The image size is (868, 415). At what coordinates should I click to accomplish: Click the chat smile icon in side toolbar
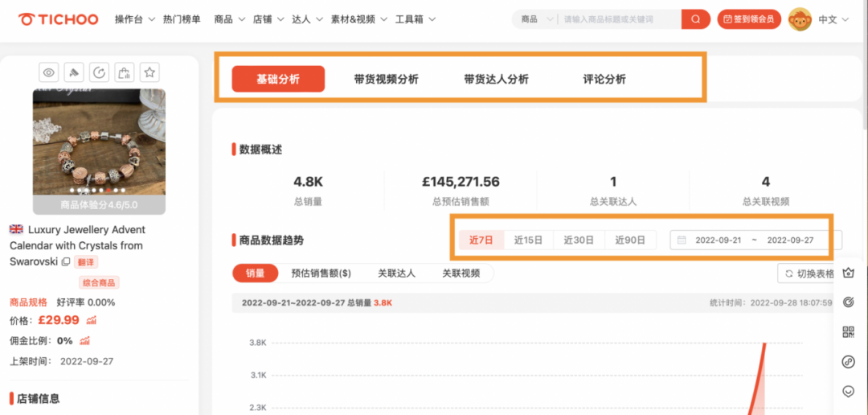[x=848, y=391]
